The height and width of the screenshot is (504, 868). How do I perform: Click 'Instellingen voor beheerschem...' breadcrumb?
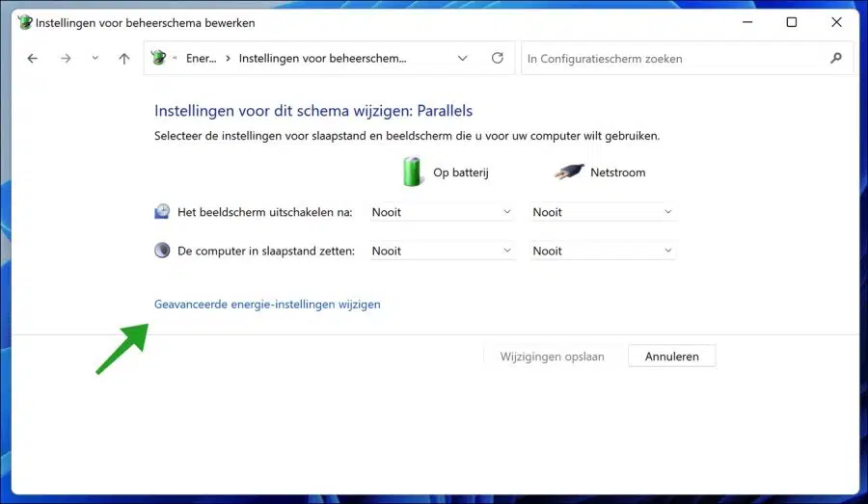coord(322,58)
